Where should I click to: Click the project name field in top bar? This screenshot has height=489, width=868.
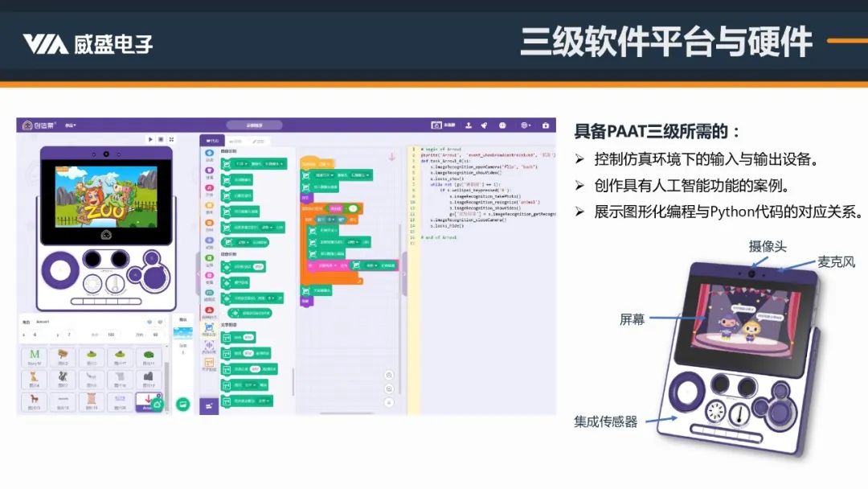point(254,125)
